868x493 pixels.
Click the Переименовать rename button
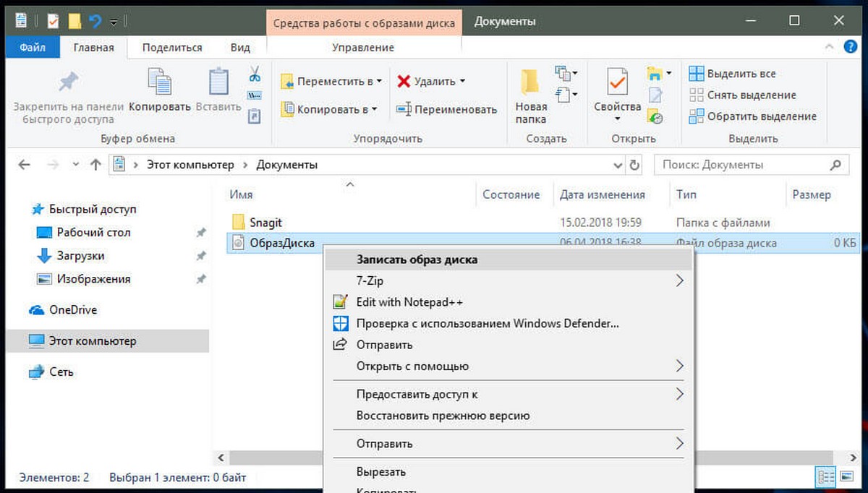[446, 110]
